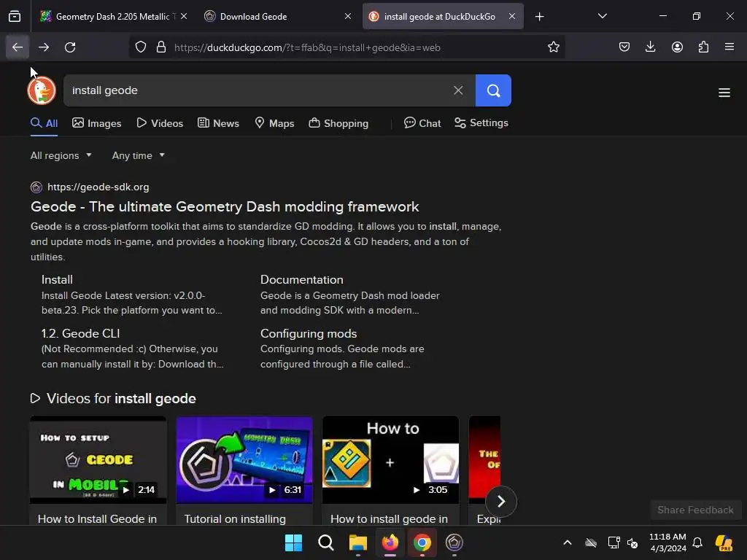The height and width of the screenshot is (560, 747).
Task: Open Windows taskbar Search
Action: (326, 542)
